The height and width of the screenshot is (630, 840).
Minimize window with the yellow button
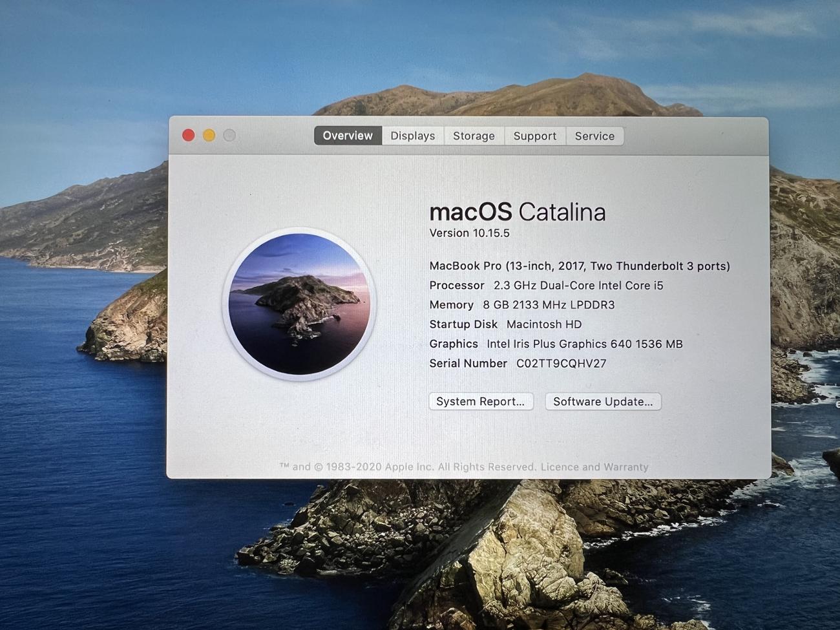click(x=209, y=135)
